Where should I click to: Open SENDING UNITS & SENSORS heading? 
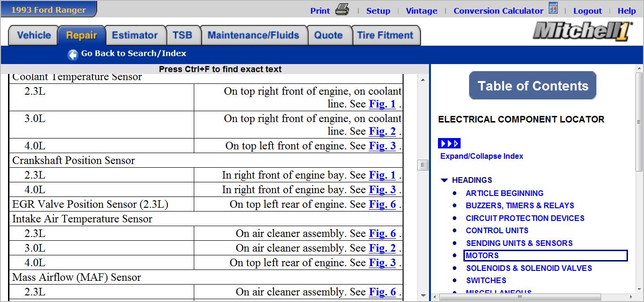pos(519,243)
